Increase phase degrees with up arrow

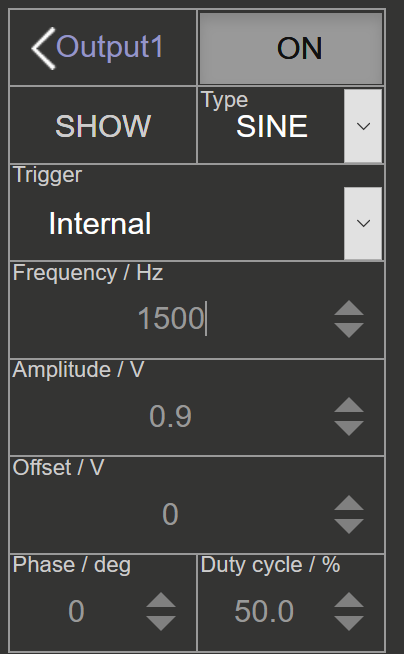tap(161, 600)
